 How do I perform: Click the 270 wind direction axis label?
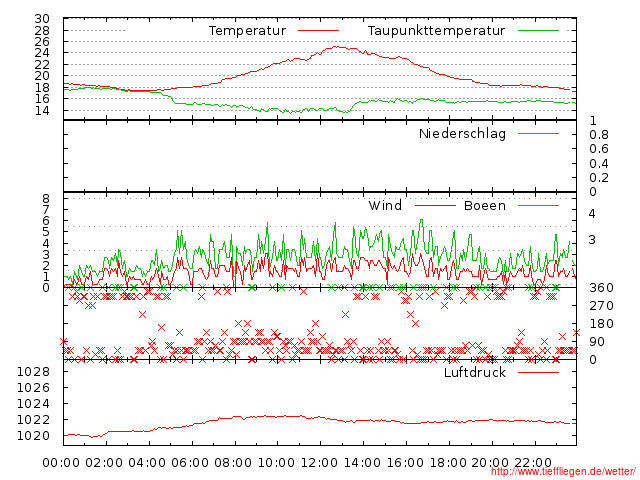601,306
